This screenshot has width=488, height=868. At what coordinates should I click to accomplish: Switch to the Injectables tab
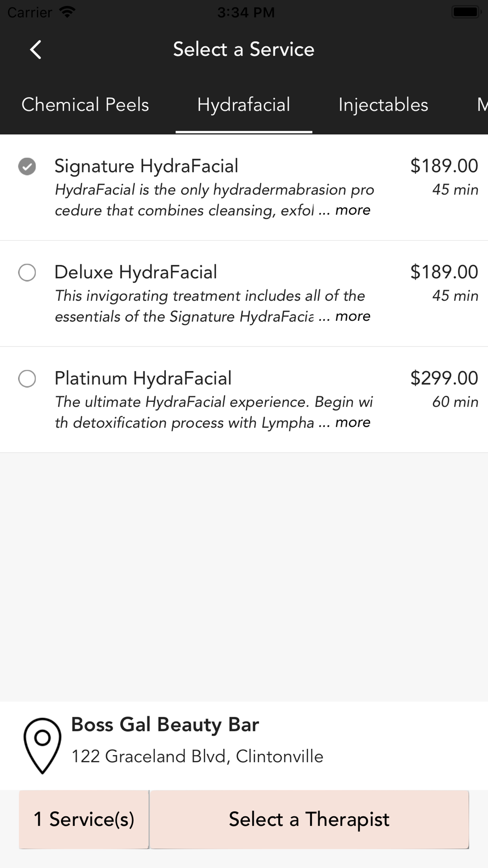click(383, 104)
